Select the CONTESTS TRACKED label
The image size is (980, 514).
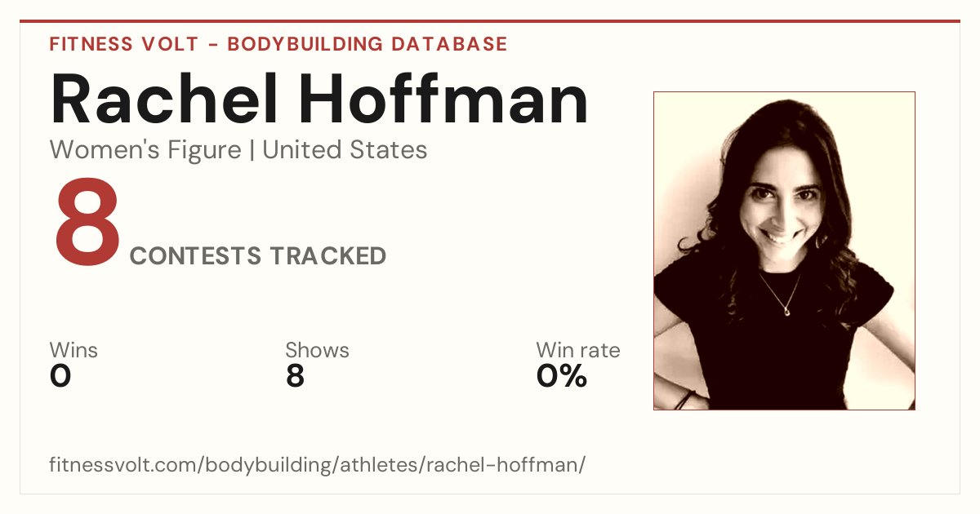258,256
